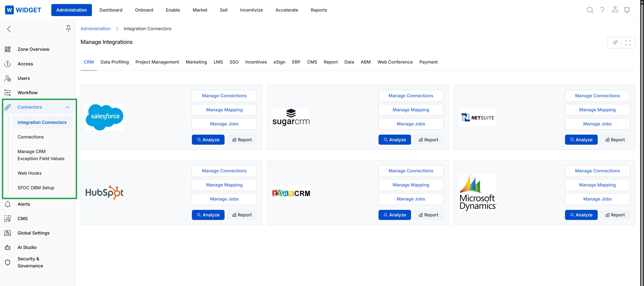Click the NetSuite logo
Viewport: 644px width, 286px height.
(477, 117)
